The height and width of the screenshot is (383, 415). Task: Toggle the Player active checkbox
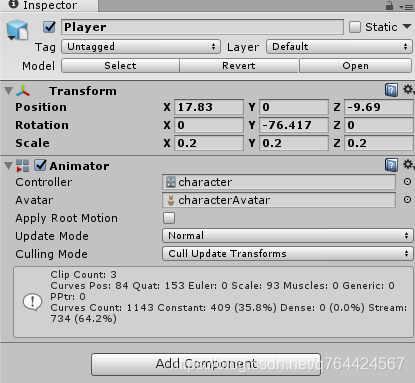[49, 27]
